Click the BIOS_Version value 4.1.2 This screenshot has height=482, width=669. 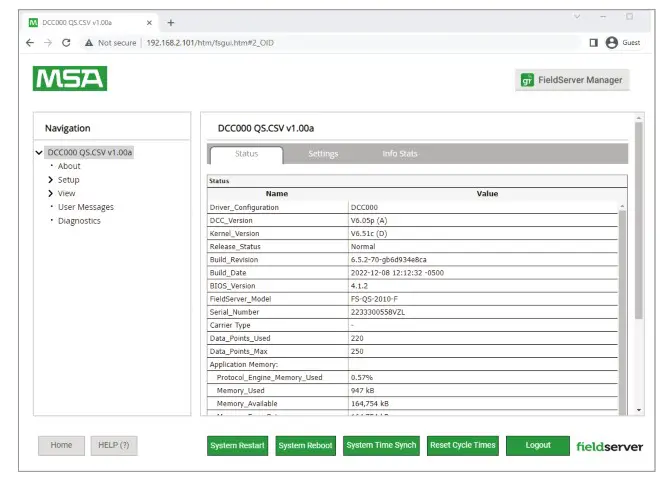click(359, 286)
